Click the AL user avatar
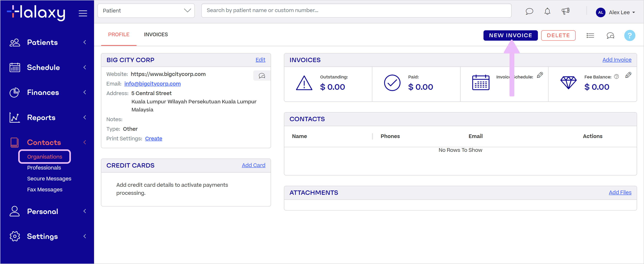This screenshot has width=644, height=264. (601, 12)
